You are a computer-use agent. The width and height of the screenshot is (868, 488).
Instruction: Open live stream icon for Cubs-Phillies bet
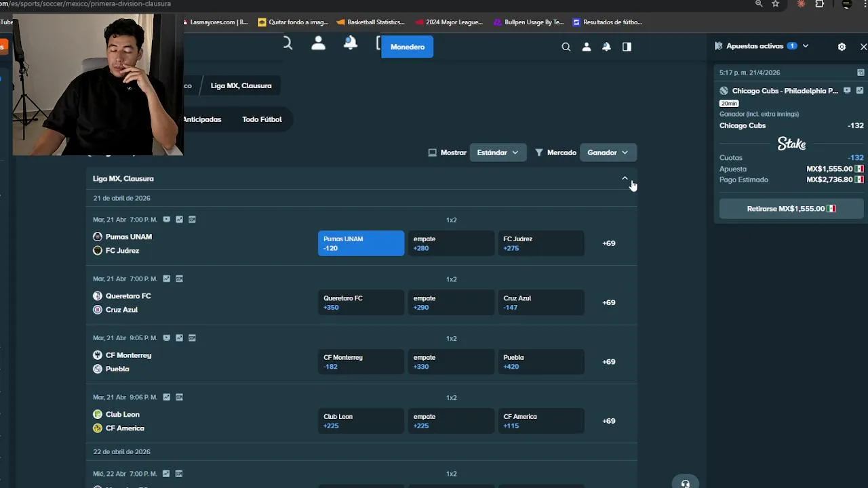coord(847,90)
